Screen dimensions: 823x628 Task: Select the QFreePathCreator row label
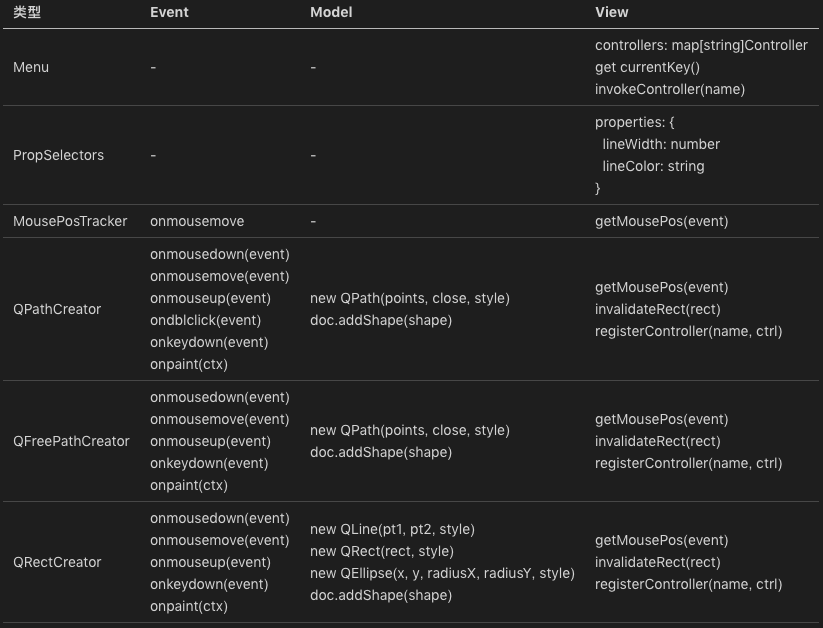point(71,441)
